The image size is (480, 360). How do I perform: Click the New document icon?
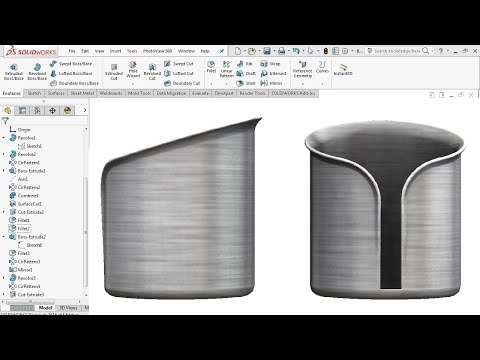pyautogui.click(x=238, y=51)
